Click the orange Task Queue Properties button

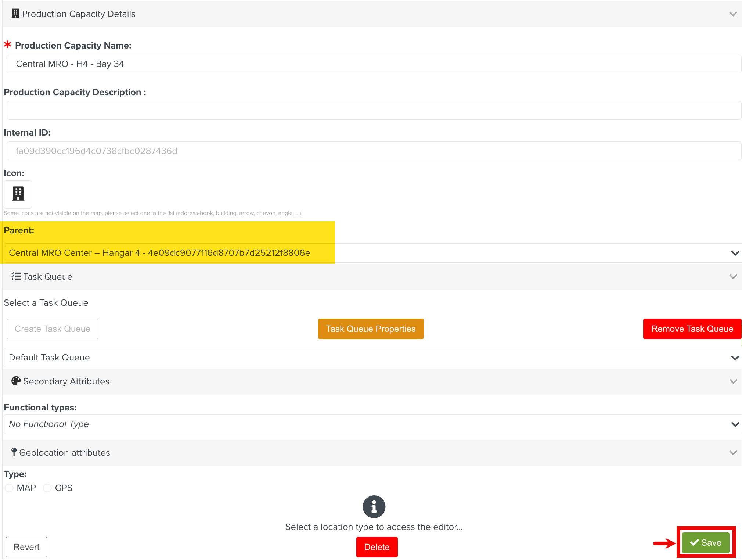[371, 329]
